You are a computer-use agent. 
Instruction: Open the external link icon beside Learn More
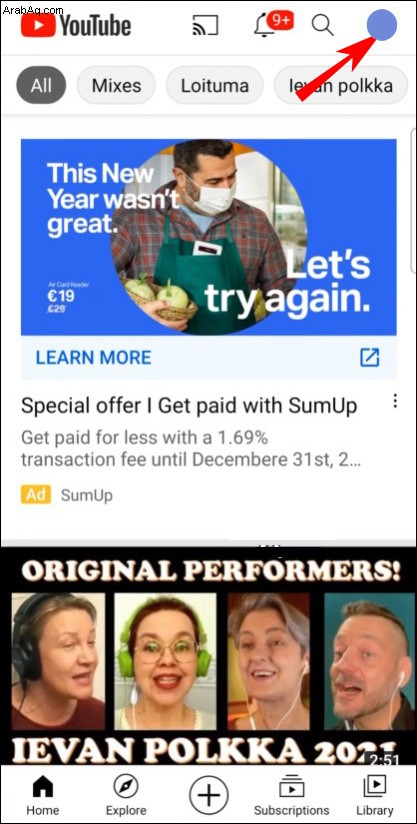tap(369, 358)
